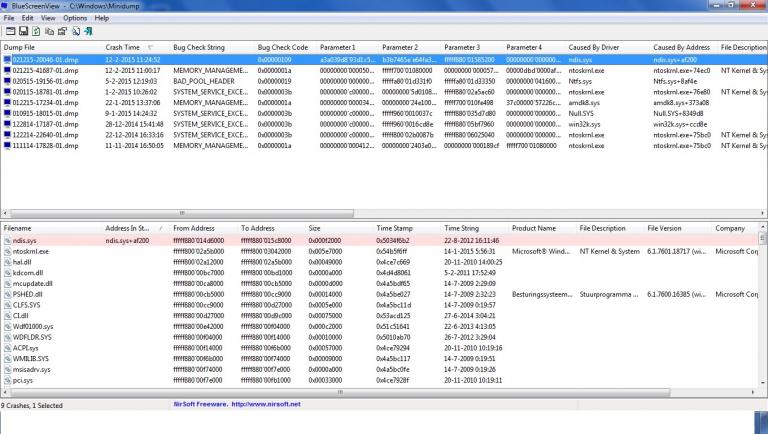This screenshot has width=768, height=434.
Task: Open the Options menu
Action: (75, 18)
